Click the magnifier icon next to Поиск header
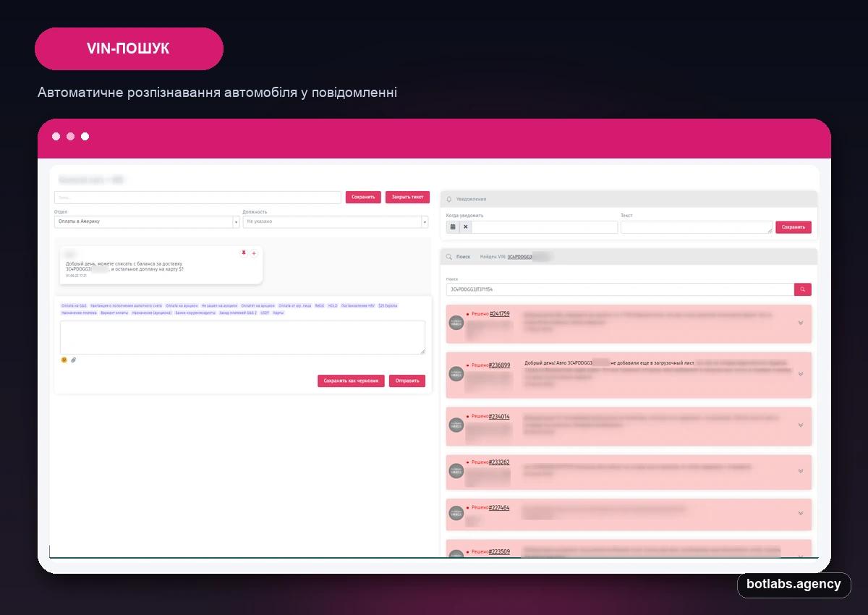This screenshot has width=868, height=615. [x=449, y=256]
